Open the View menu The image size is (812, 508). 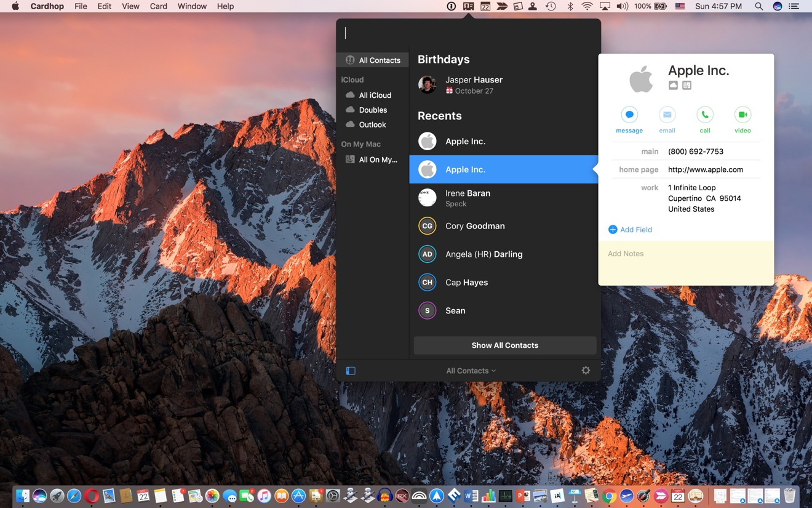(x=130, y=6)
